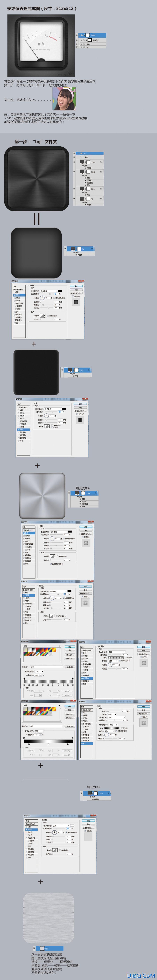Viewport: 157px width, 980px height.
Task: Click the finished ammeter icon preview
Action: (41, 46)
